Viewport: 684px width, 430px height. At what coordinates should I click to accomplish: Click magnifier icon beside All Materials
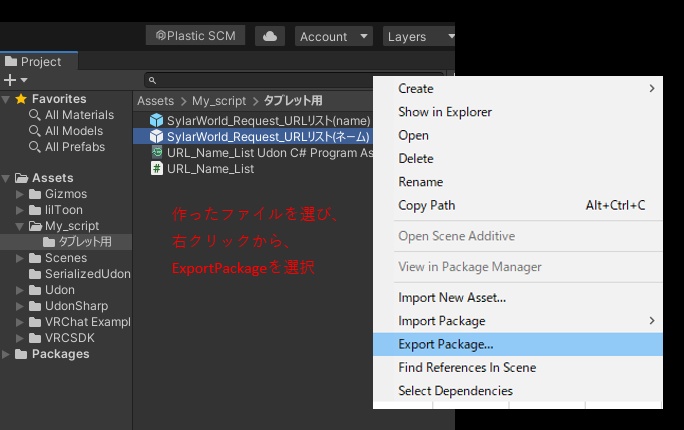[x=34, y=115]
